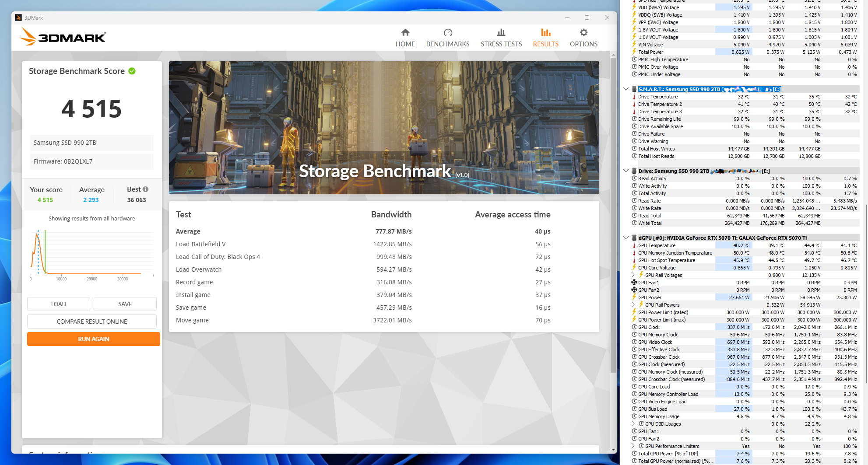Click the 3DMark vertical scrollbar thumb

pyautogui.click(x=613, y=214)
